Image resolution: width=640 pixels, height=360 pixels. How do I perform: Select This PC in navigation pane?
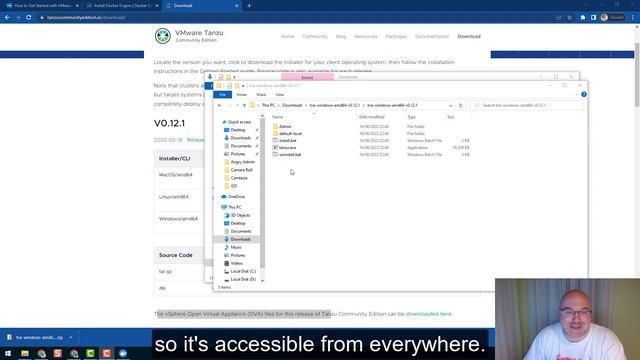[234, 207]
